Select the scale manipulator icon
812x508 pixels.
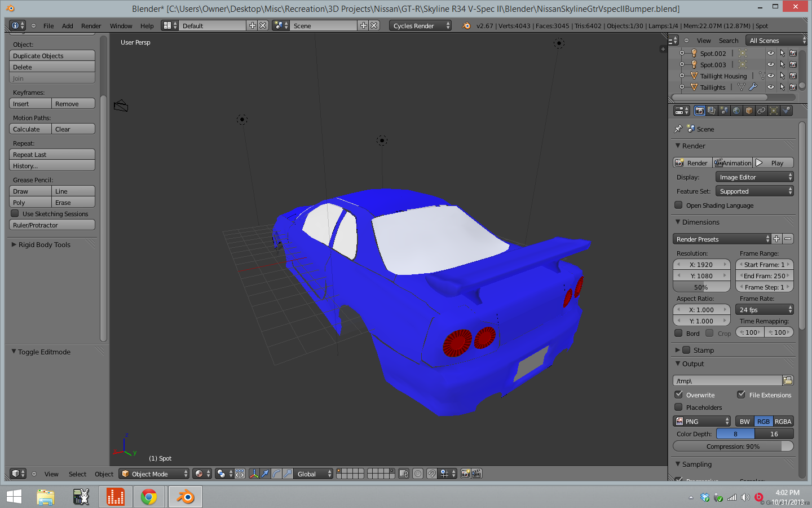[288, 474]
